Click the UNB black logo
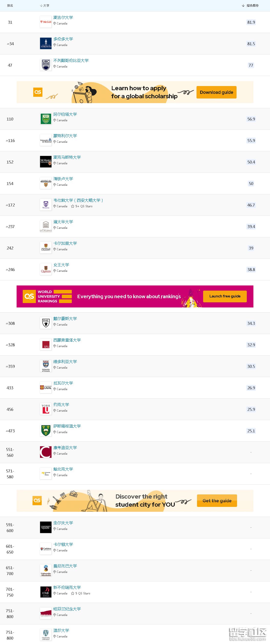Image resolution: width=270 pixels, height=644 pixels. pyautogui.click(x=46, y=592)
